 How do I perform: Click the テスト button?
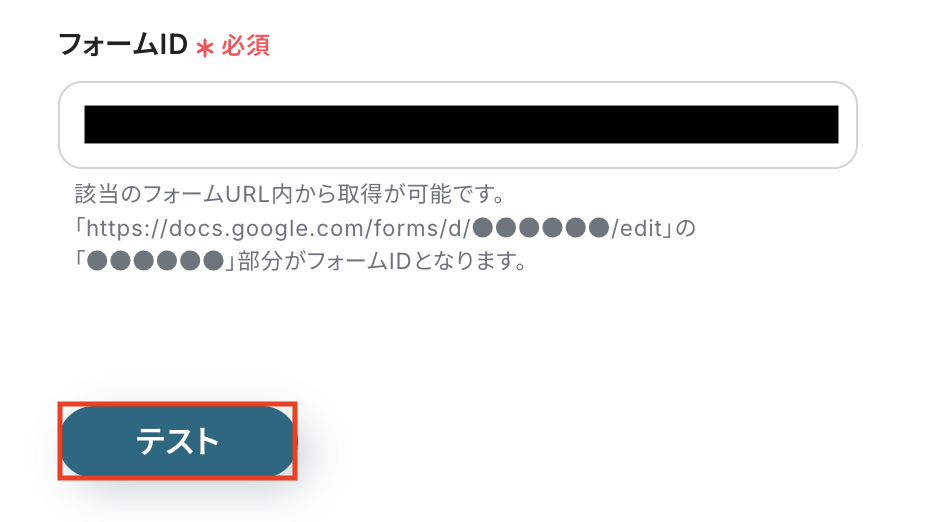(x=177, y=441)
